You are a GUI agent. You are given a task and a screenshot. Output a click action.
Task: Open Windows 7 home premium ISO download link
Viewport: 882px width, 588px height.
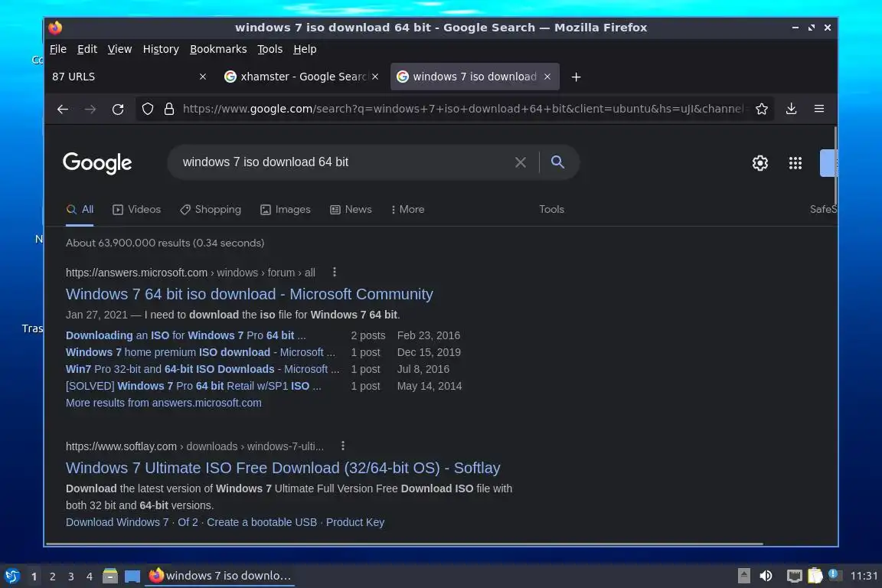201,352
